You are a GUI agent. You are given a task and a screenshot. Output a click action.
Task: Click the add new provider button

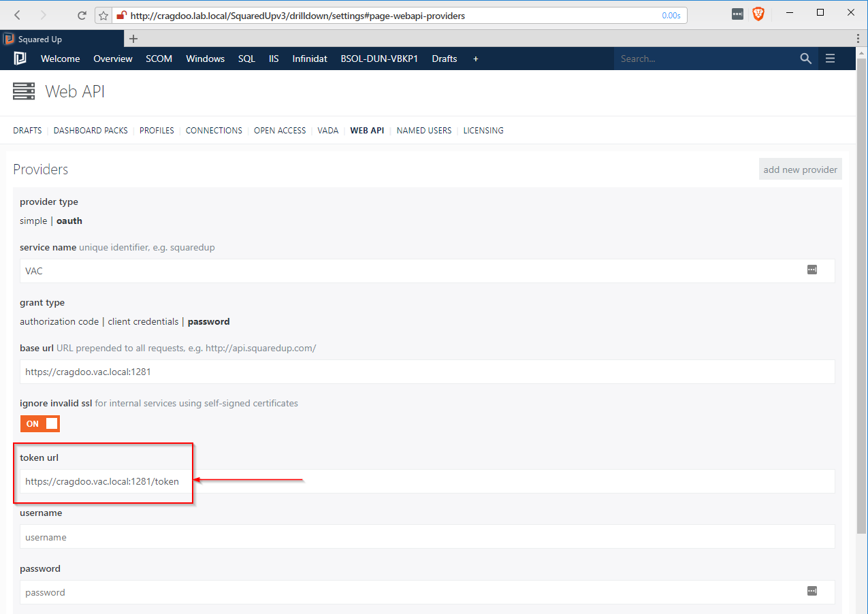pos(801,169)
